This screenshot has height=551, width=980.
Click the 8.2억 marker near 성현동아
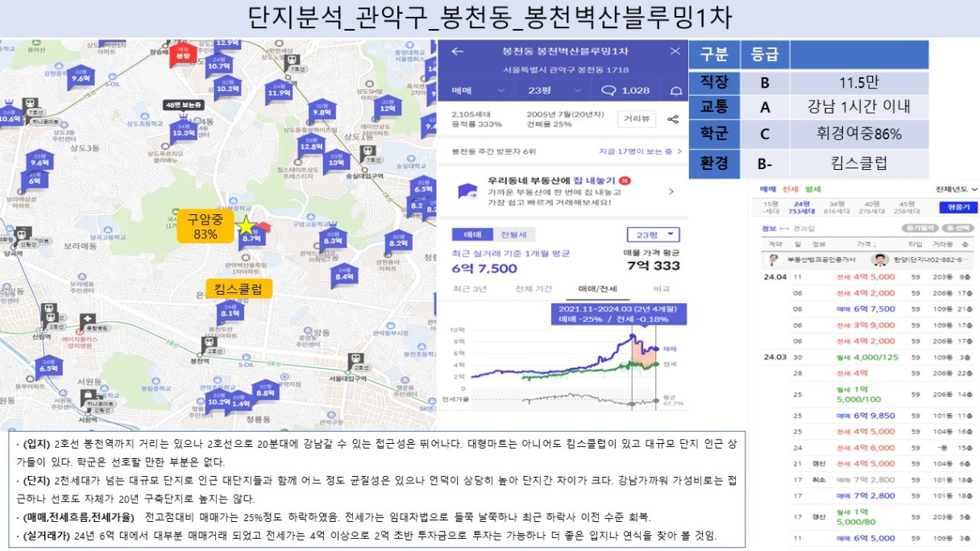tap(398, 242)
